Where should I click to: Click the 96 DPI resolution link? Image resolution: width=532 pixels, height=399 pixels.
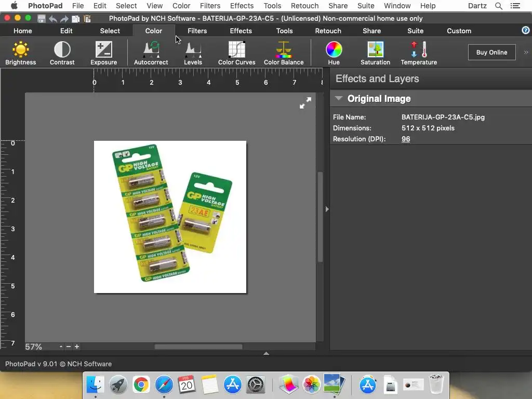[x=406, y=139]
